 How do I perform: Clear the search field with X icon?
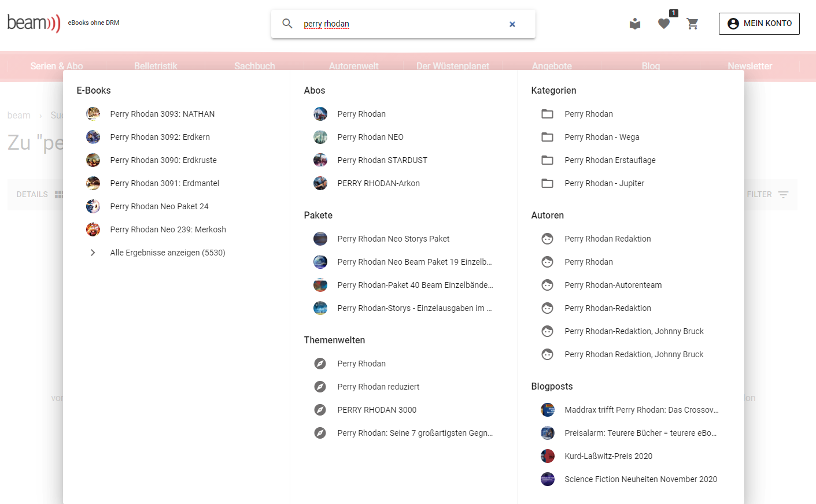[512, 24]
